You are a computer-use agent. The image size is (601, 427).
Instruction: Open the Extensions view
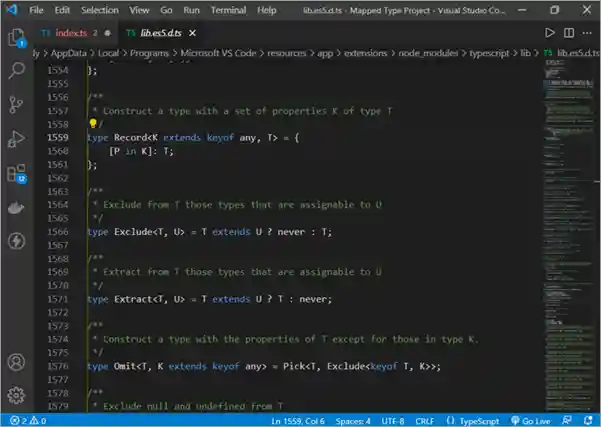click(16, 173)
